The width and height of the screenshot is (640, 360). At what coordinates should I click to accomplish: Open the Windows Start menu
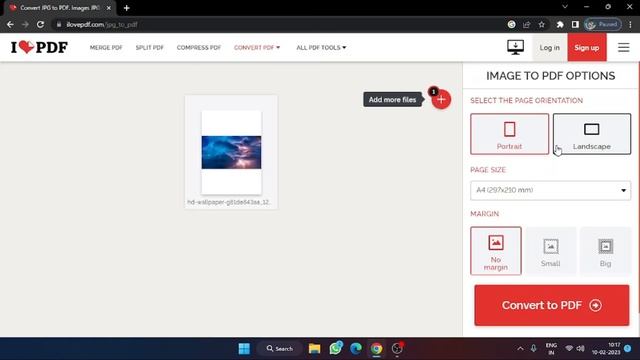(244, 349)
